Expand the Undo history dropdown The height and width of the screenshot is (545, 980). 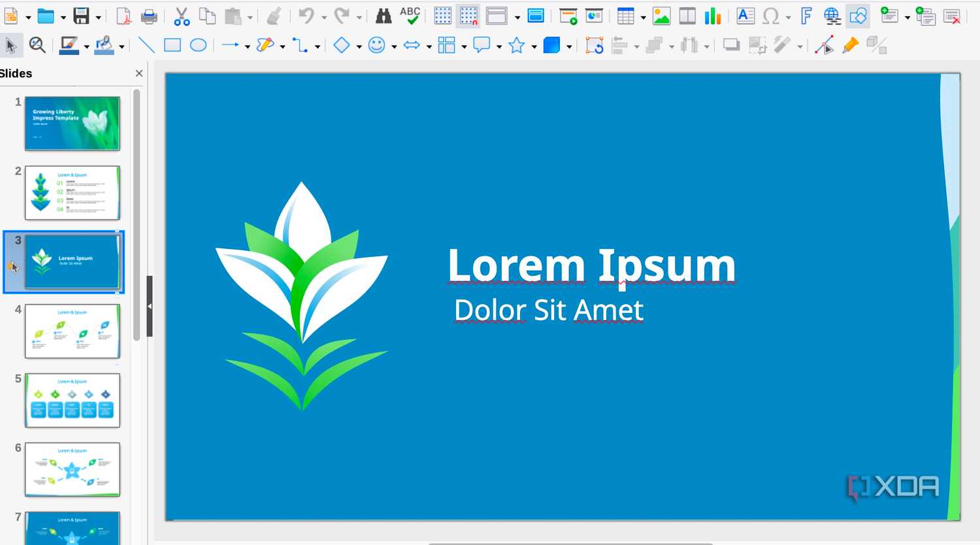[323, 17]
